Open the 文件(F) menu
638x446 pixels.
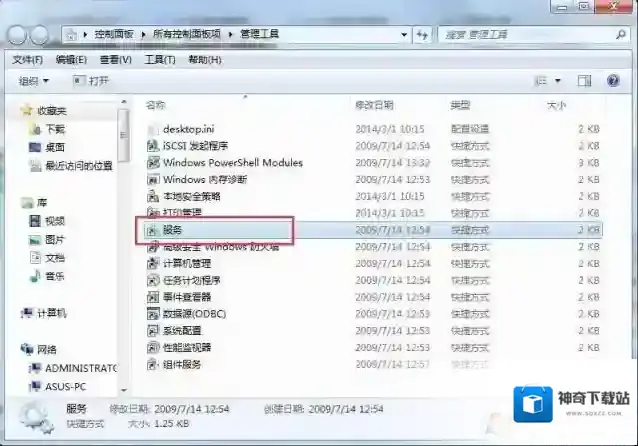28,59
